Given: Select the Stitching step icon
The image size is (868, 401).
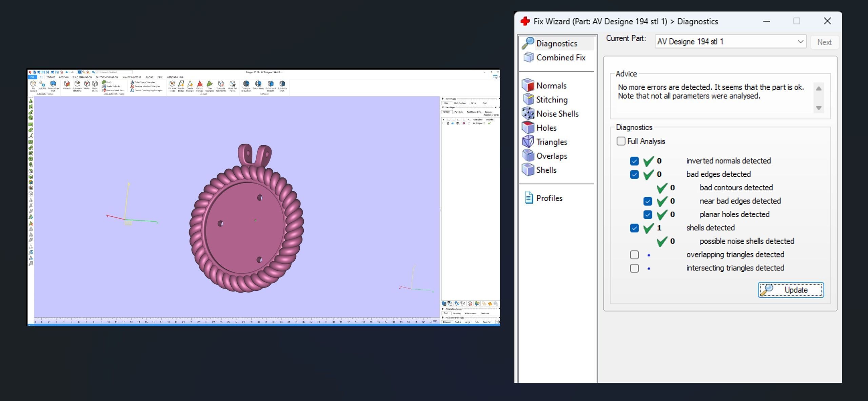Looking at the screenshot, I should click(528, 99).
